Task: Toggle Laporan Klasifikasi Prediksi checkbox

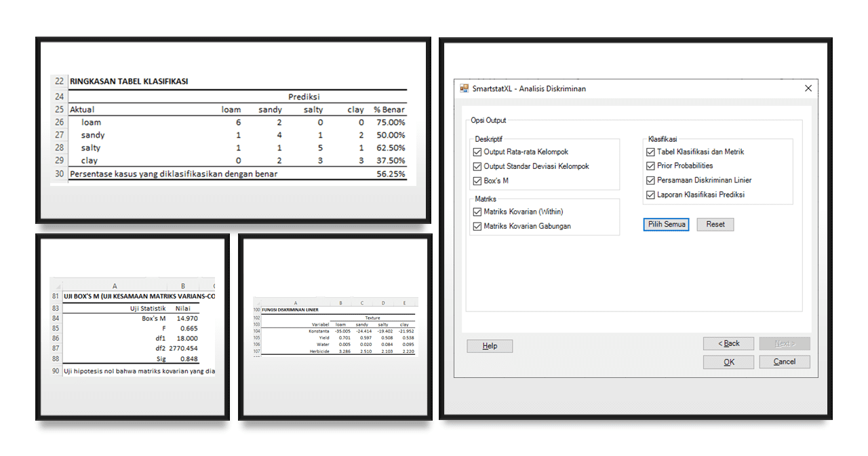Action: (x=650, y=195)
